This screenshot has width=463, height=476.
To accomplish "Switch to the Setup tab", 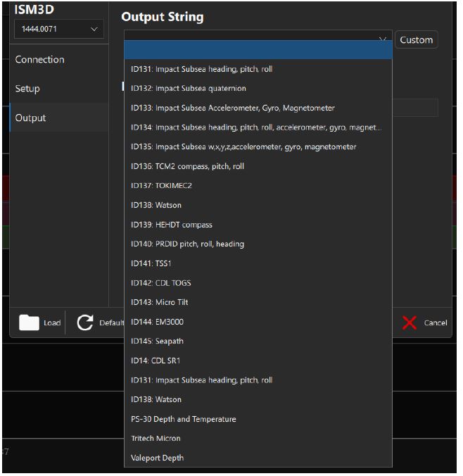I will [x=27, y=89].
